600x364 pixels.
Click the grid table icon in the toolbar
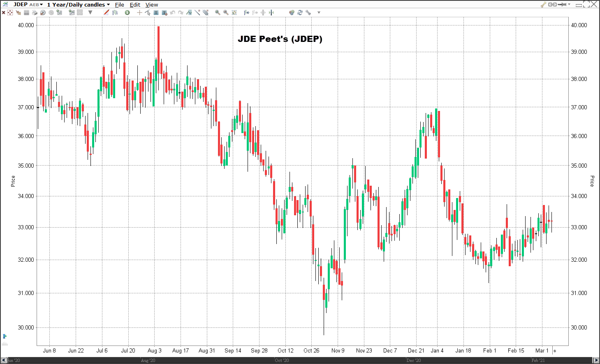click(x=26, y=12)
